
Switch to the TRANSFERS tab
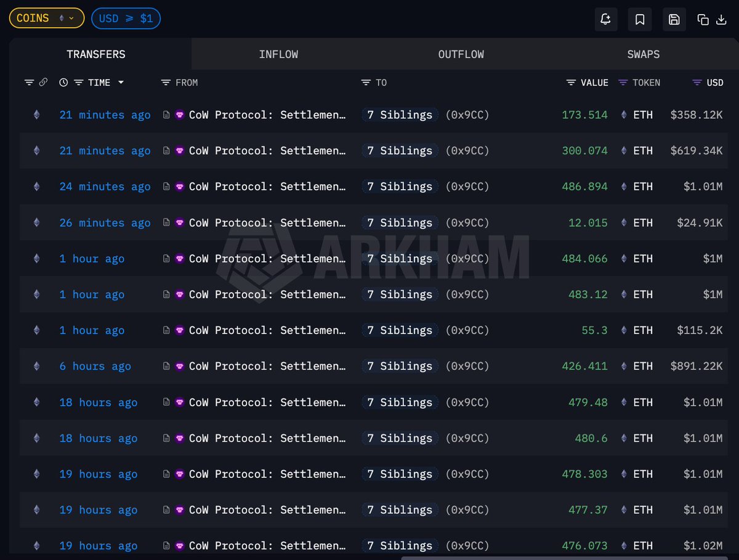(x=96, y=54)
